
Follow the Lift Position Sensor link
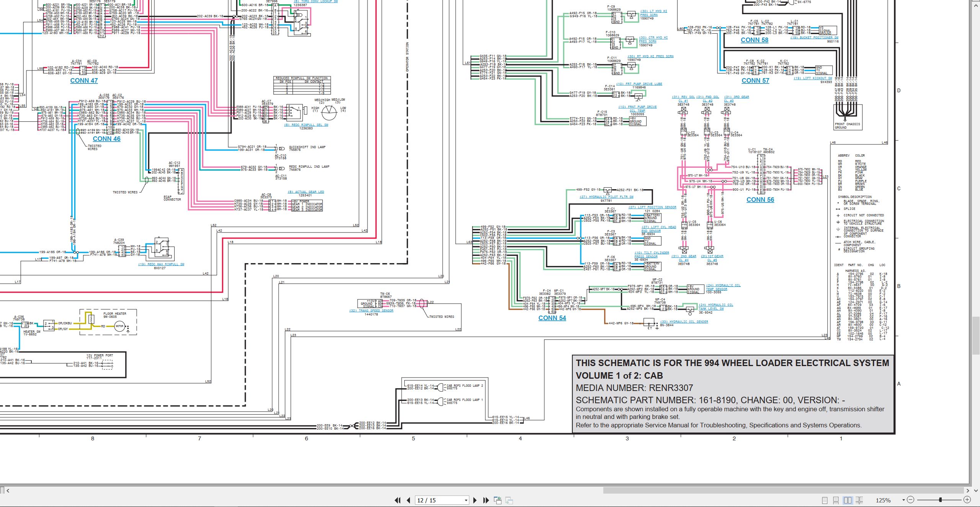pyautogui.click(x=652, y=207)
